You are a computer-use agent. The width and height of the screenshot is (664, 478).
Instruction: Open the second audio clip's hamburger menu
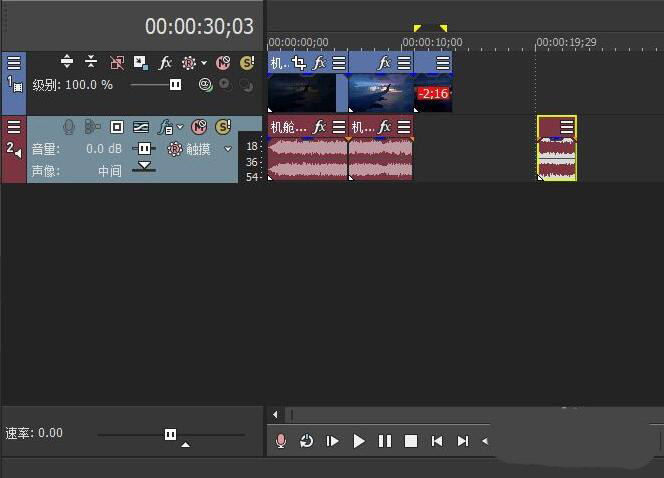click(x=404, y=127)
